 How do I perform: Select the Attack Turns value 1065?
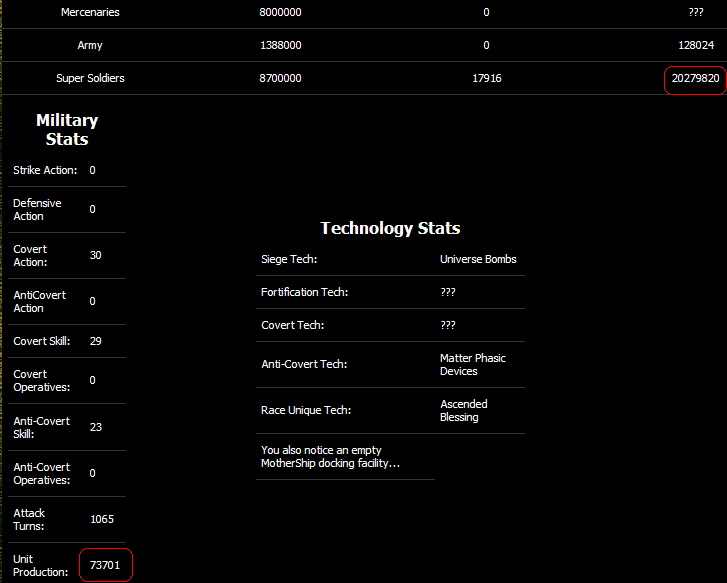[x=103, y=519]
